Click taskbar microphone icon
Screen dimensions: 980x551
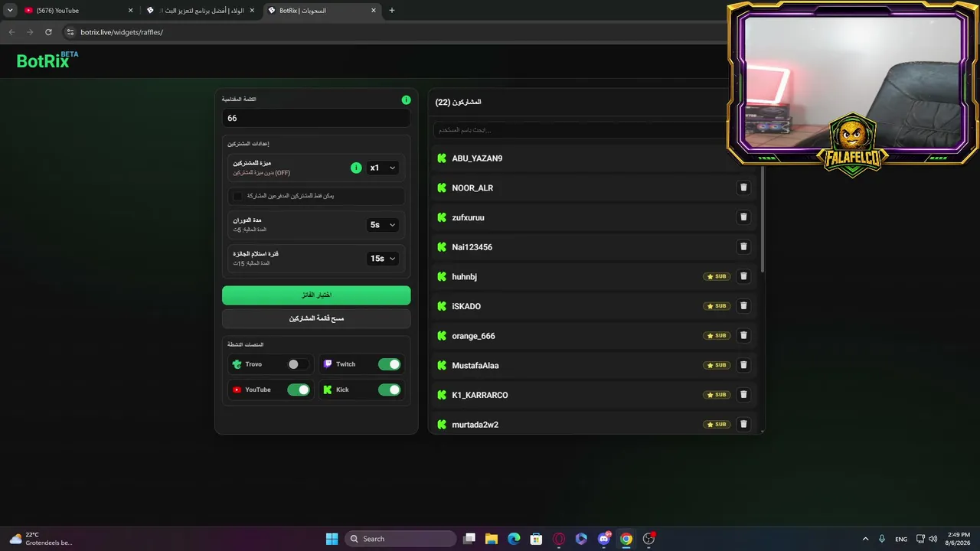882,539
